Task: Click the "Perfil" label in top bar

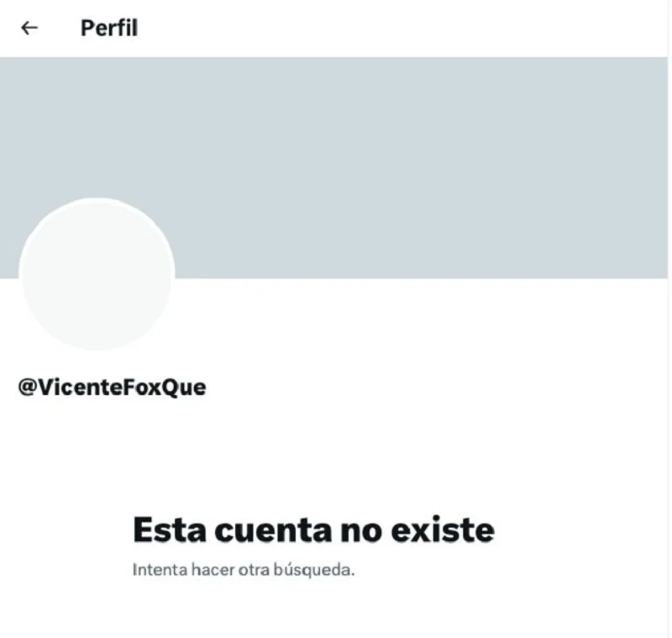Action: click(x=109, y=29)
